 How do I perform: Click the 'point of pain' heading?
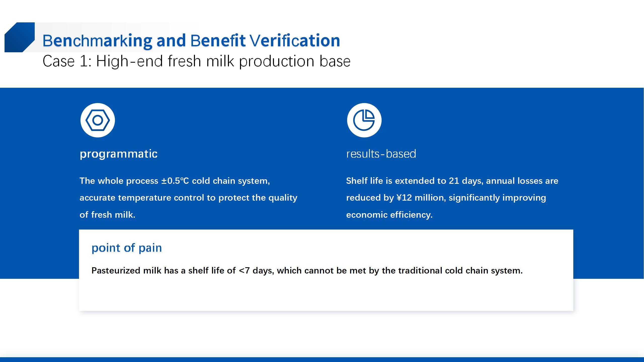(x=127, y=248)
